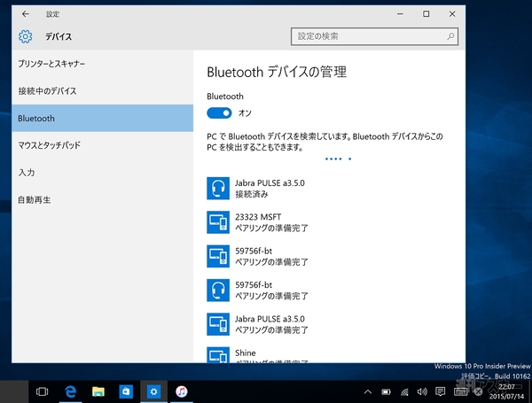Select the Shine device name
Screen dimensions: 532x403
[246, 353]
